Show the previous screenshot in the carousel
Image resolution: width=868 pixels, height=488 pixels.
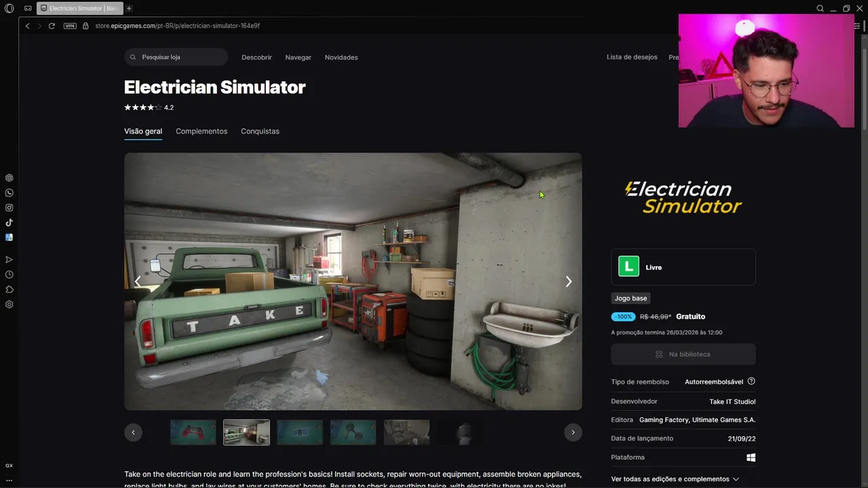tap(138, 281)
